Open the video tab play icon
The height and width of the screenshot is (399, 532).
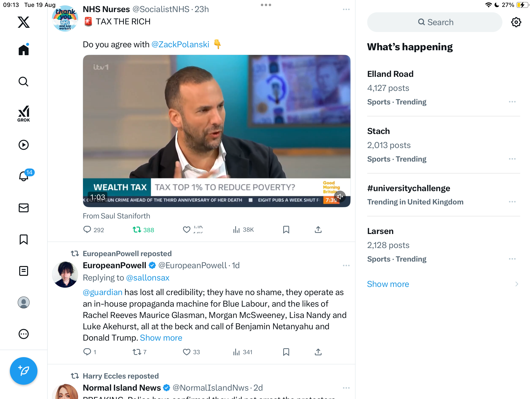click(x=24, y=145)
